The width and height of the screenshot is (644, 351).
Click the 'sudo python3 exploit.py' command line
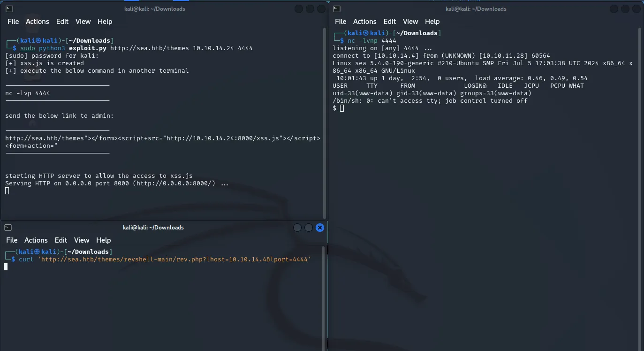coord(136,48)
